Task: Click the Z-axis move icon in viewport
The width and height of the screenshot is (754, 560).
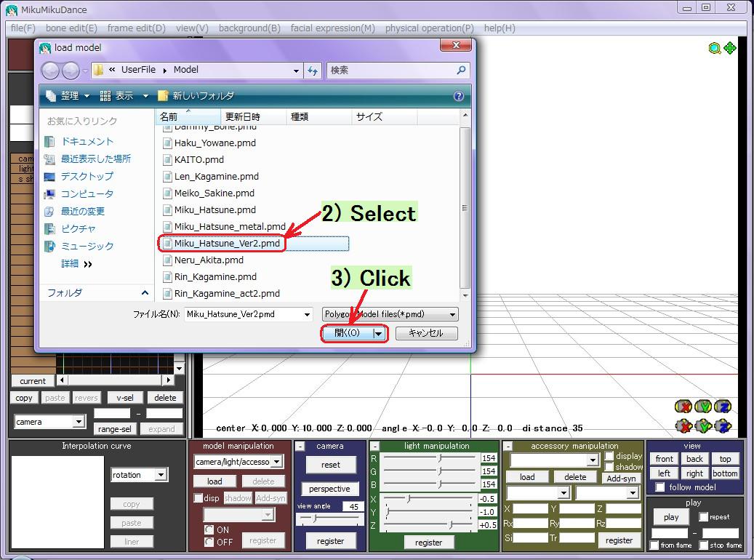Action: click(723, 425)
